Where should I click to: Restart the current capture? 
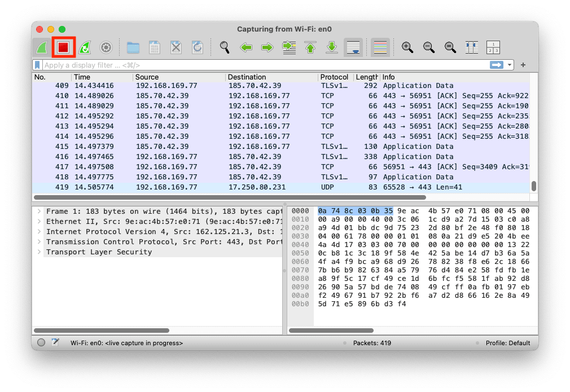85,47
